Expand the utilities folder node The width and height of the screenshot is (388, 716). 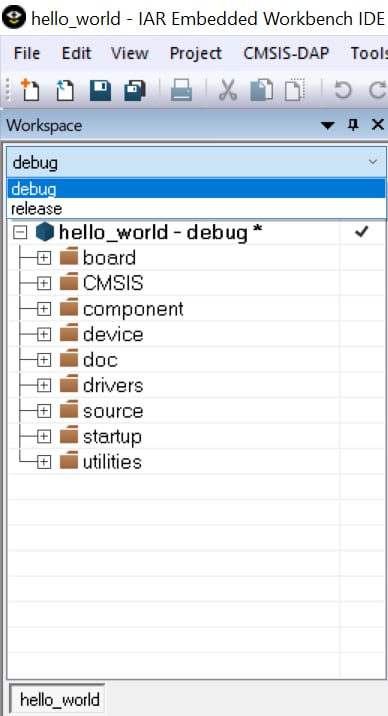click(x=43, y=462)
